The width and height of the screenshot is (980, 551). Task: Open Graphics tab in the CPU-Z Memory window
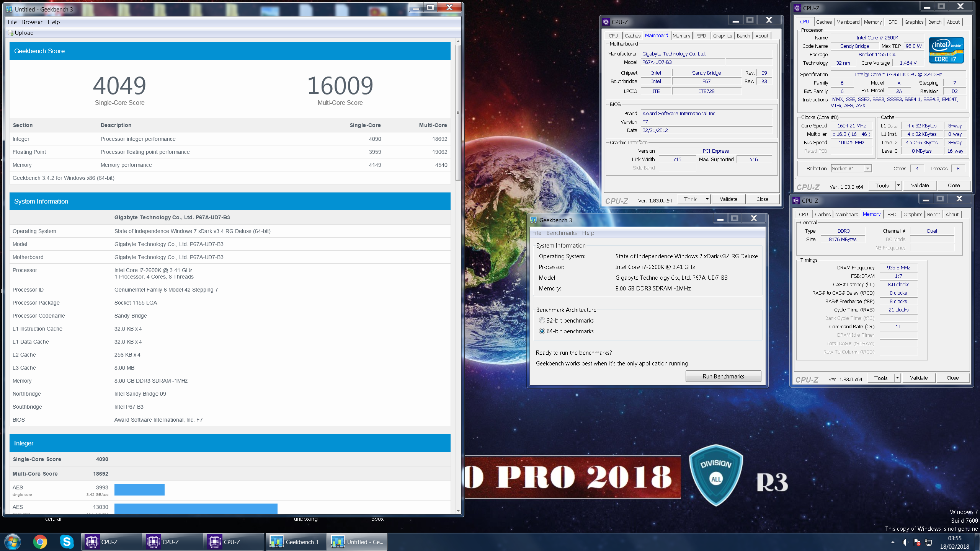913,214
